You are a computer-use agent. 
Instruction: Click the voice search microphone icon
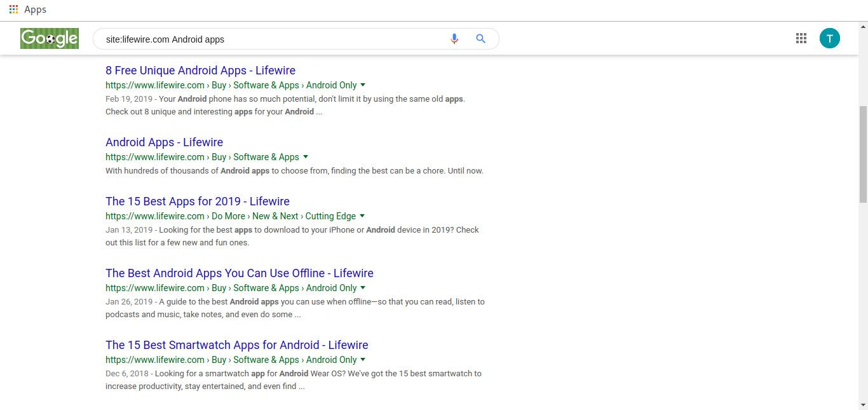454,39
